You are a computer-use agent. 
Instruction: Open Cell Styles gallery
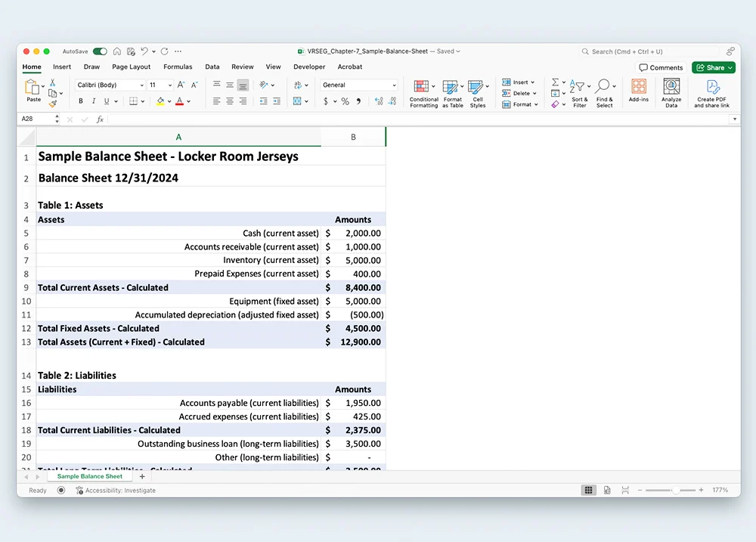point(478,94)
